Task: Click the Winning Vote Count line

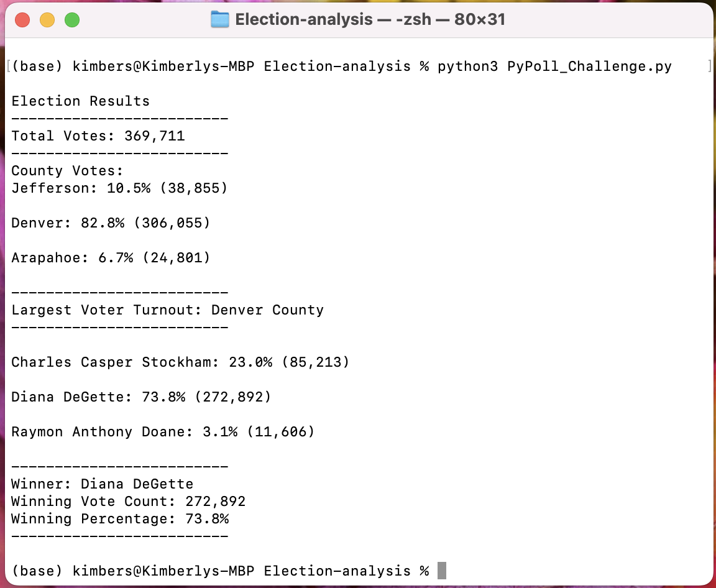Action: 129,501
